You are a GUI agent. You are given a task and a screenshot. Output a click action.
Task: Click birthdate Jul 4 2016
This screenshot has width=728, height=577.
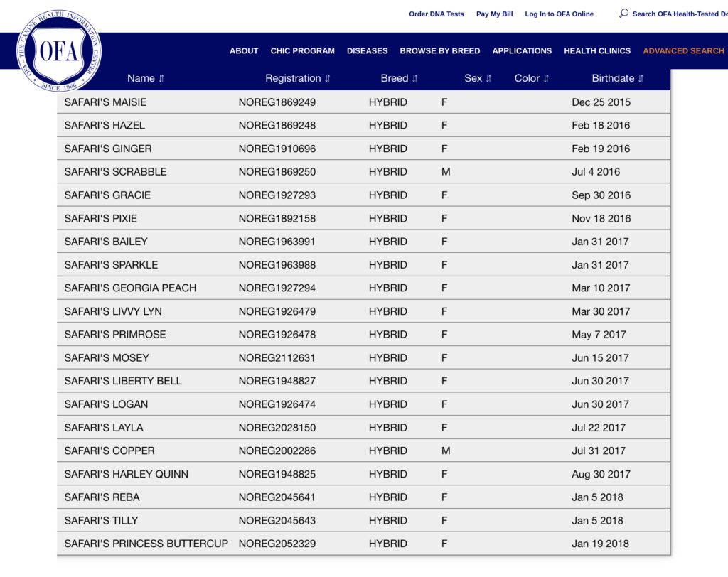[x=596, y=172]
